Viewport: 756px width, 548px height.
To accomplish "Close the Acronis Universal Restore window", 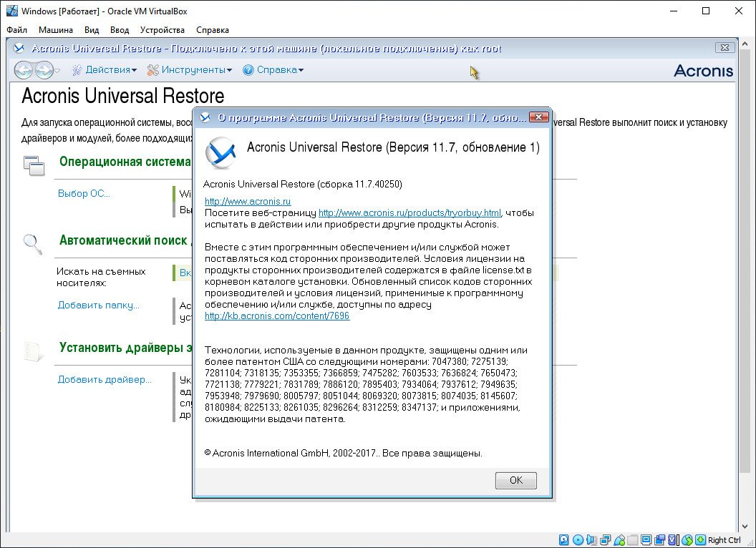I will [724, 48].
